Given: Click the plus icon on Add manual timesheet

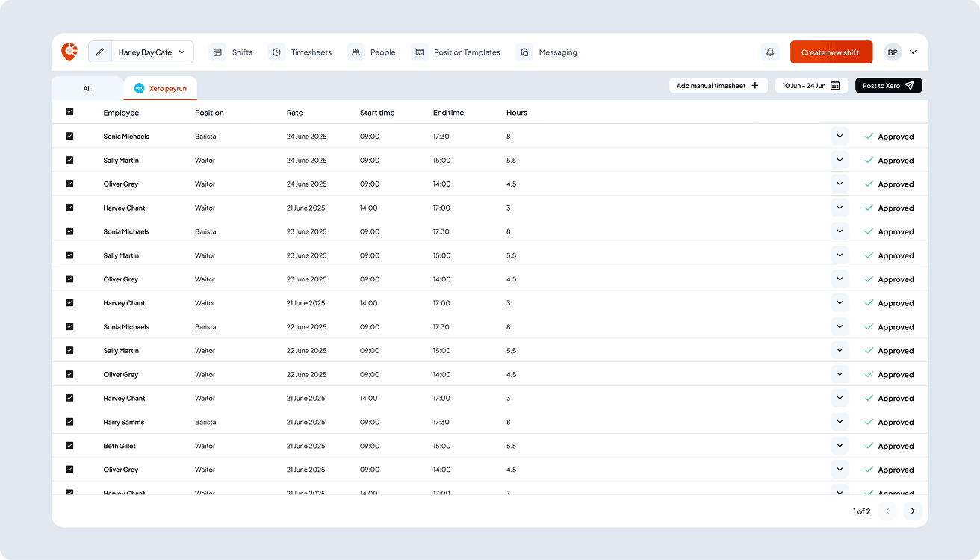Looking at the screenshot, I should tap(754, 86).
